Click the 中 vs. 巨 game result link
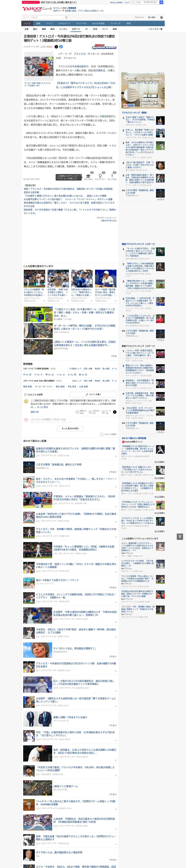 click(27, 374)
